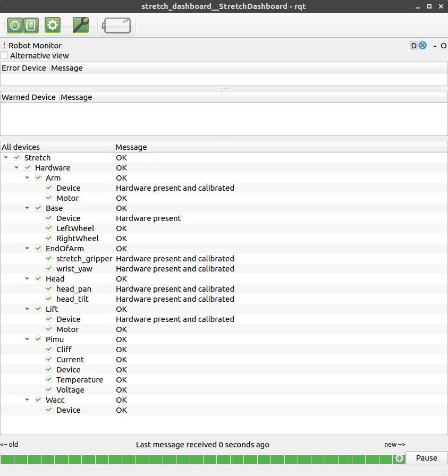Click the green check icon beside Pimu
This screenshot has width=448, height=476.
(38, 339)
